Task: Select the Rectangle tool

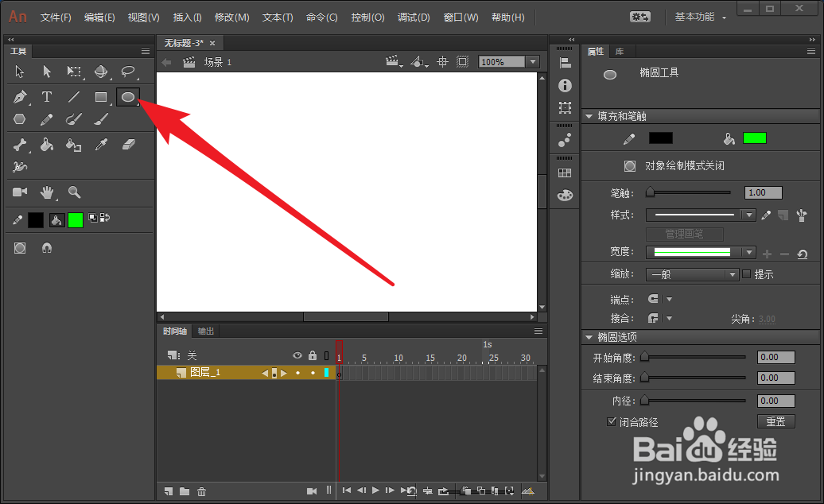Action: pyautogui.click(x=100, y=97)
